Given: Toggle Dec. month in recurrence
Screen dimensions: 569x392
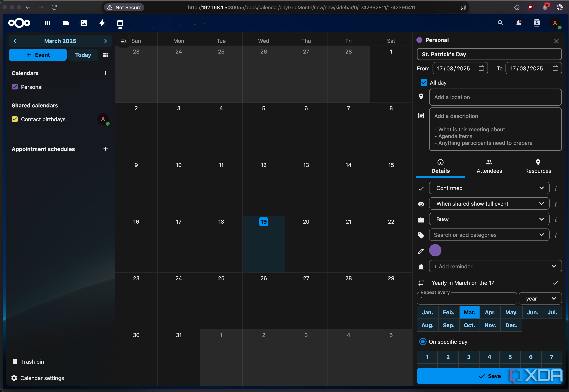Looking at the screenshot, I should 511,325.
